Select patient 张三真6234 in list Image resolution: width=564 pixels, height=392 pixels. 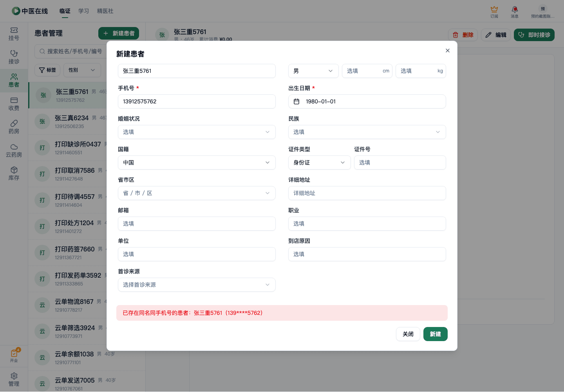(x=67, y=121)
